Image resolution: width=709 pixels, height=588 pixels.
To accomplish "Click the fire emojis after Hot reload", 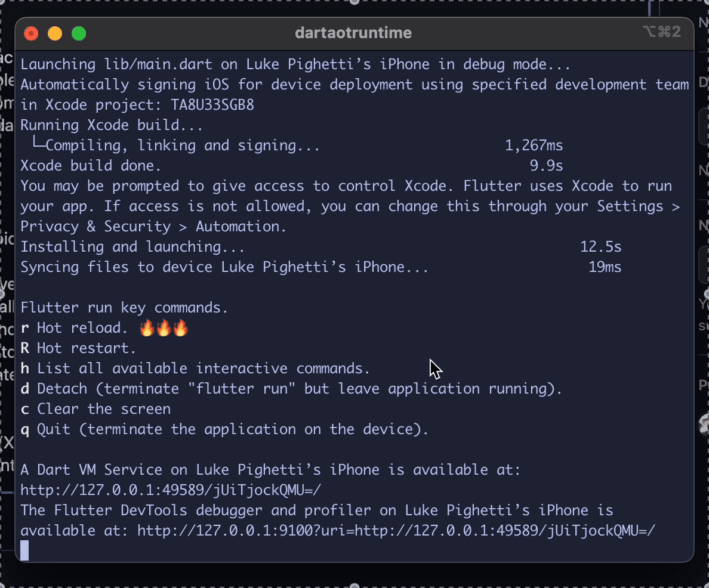I will [x=163, y=328].
